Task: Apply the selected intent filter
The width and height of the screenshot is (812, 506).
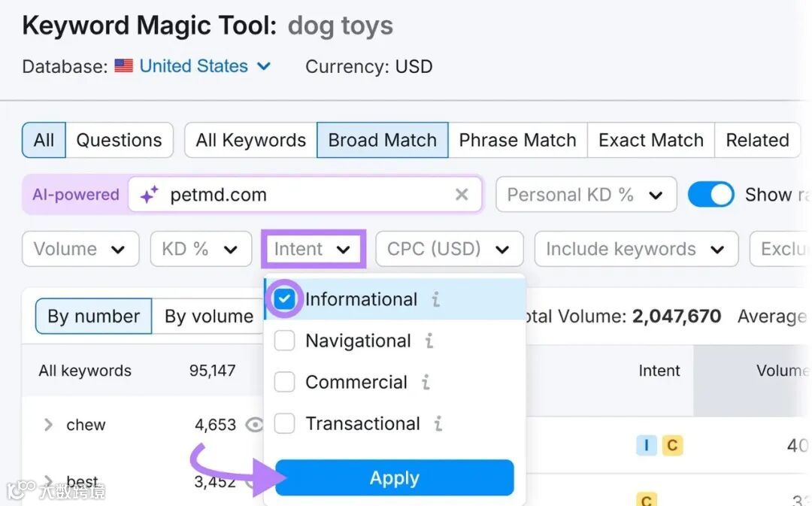Action: click(394, 478)
